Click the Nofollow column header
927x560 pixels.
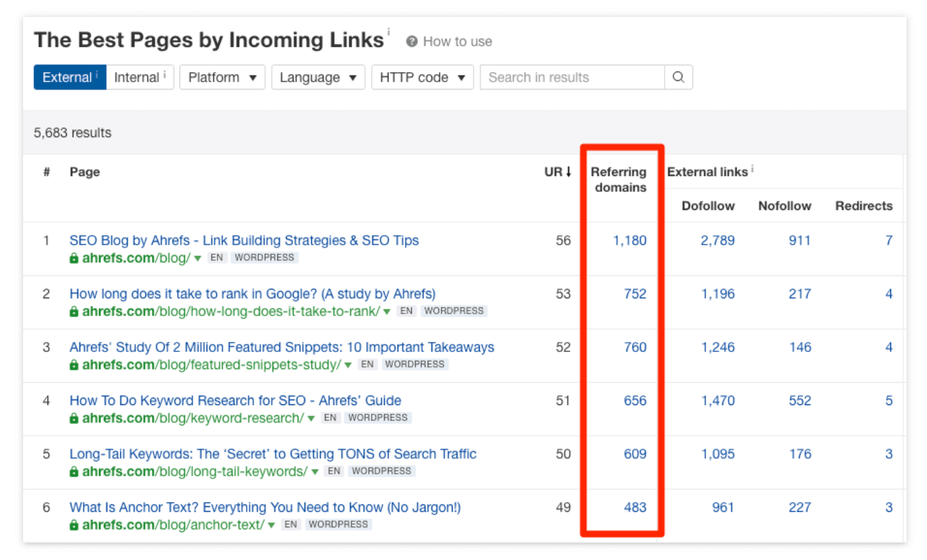(785, 206)
